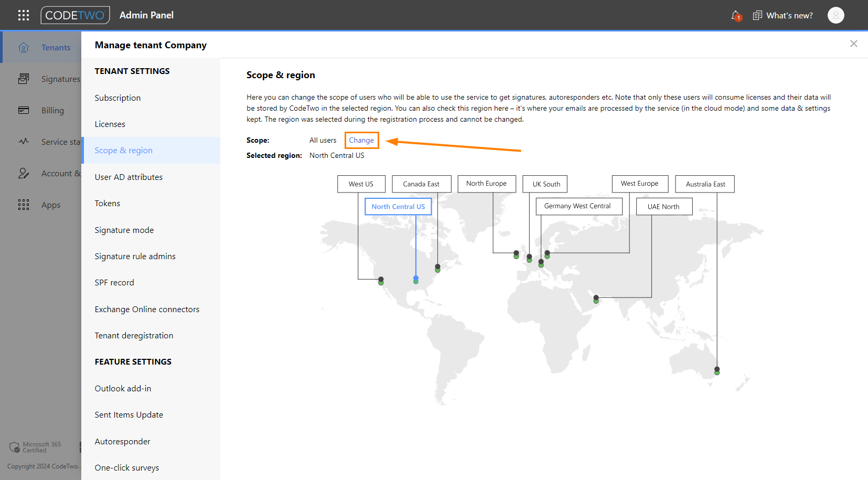This screenshot has width=868, height=480.
Task: Open Exchange Online connectors page
Action: [151, 309]
